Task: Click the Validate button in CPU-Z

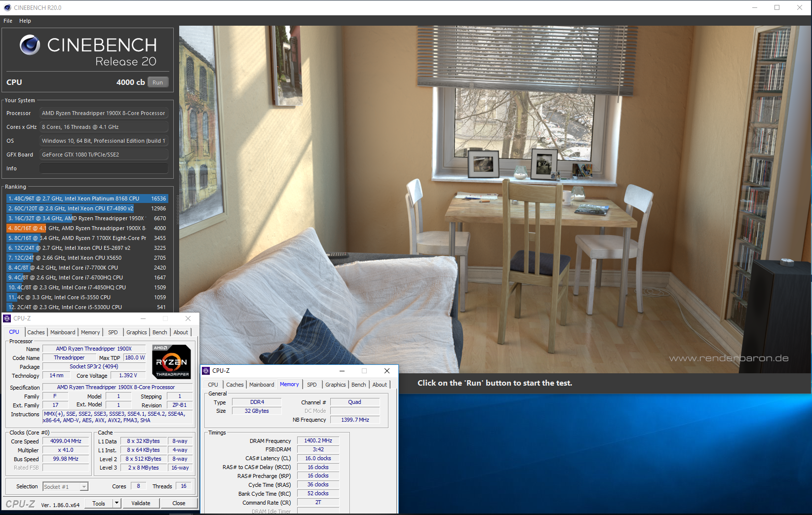Action: tap(141, 503)
